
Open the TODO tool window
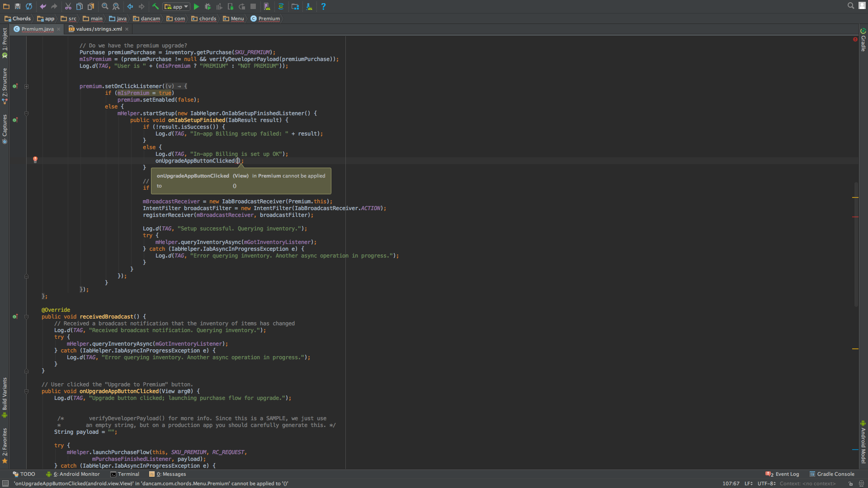pos(24,474)
